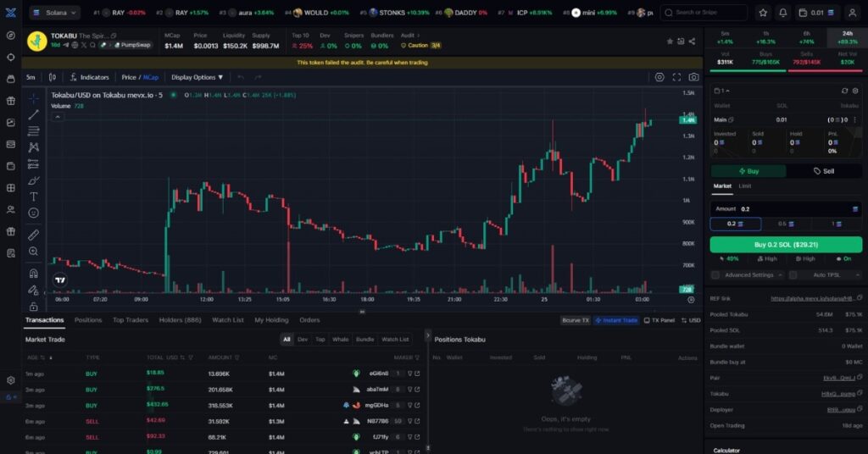Viewport: 868px width, 454px height.
Task: Open the compass explore sidebar icon
Action: [x=10, y=36]
